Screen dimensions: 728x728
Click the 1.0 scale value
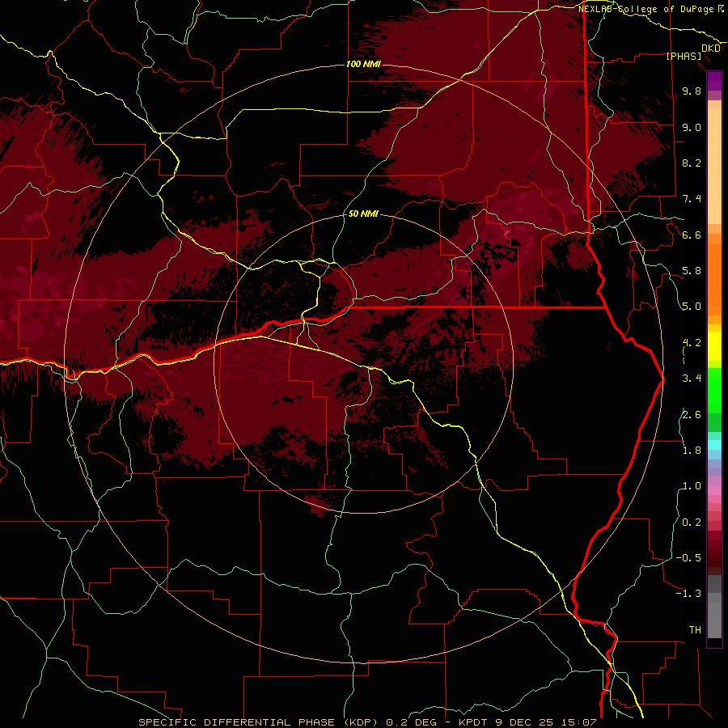tap(692, 486)
